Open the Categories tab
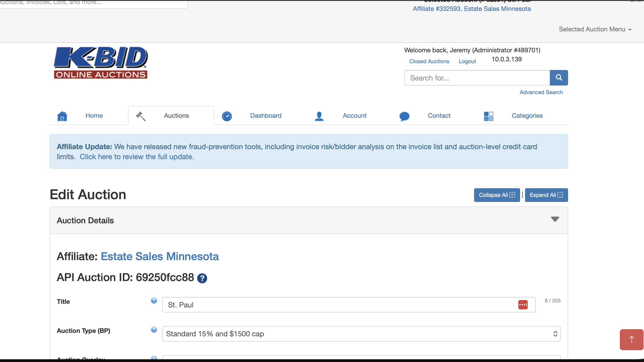The height and width of the screenshot is (362, 644). coord(527,116)
